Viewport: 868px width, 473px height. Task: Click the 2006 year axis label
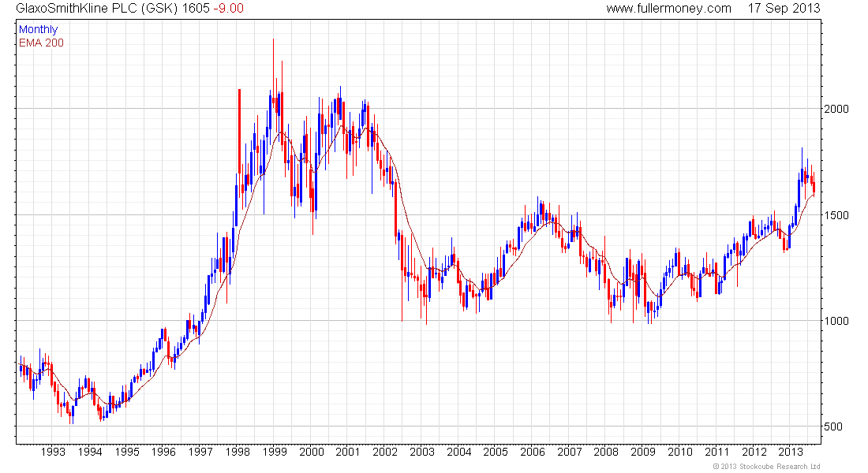point(533,452)
